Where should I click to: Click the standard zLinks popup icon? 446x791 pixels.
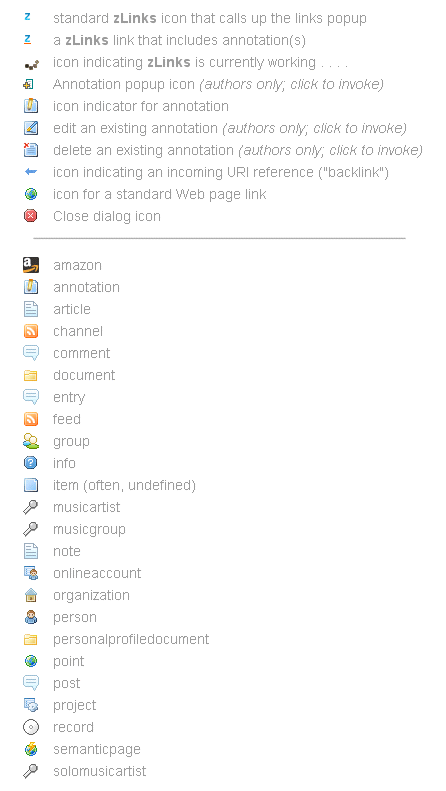pos(28,17)
